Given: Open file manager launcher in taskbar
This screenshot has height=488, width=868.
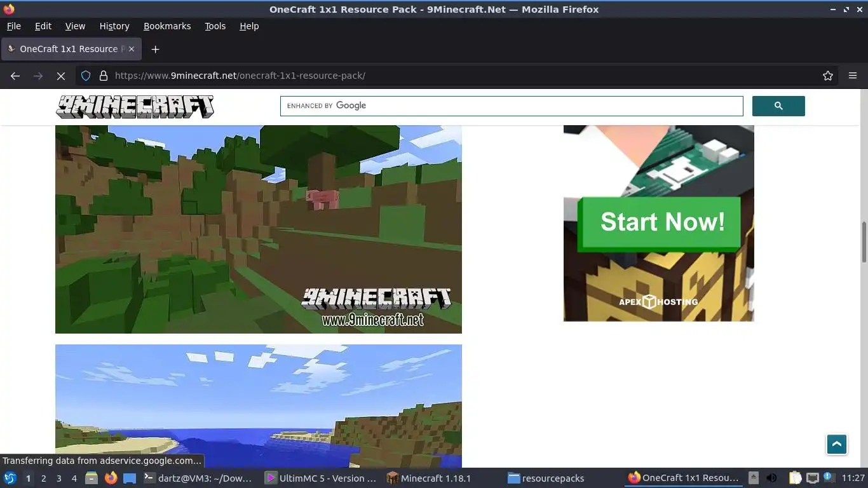Looking at the screenshot, I should click(92, 478).
